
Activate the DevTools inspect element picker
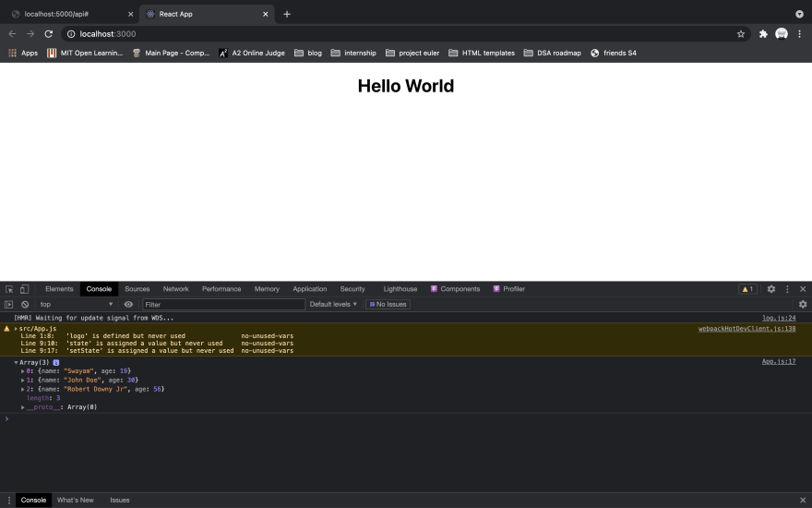(x=9, y=289)
